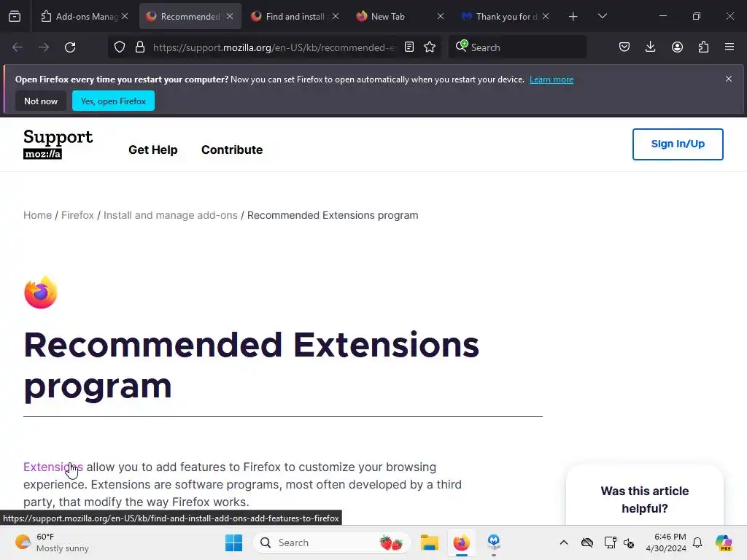The width and height of the screenshot is (747, 560).
Task: Open the notifications bell icon
Action: click(x=697, y=542)
